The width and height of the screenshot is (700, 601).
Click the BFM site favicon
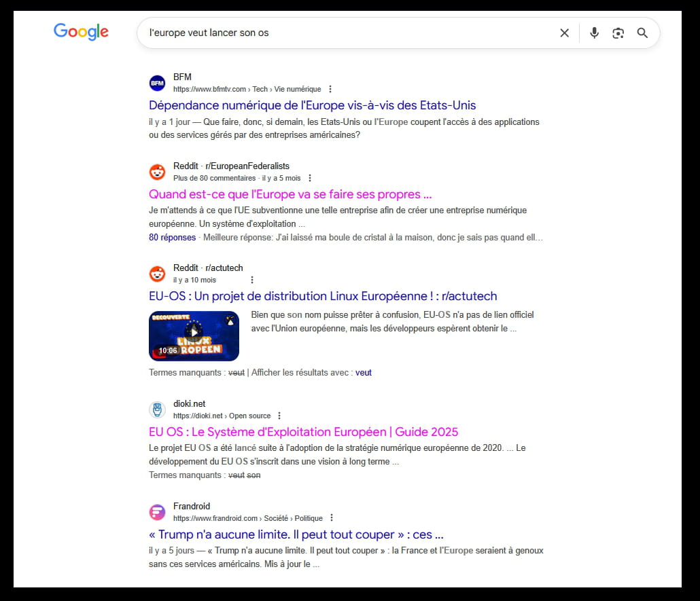point(157,83)
